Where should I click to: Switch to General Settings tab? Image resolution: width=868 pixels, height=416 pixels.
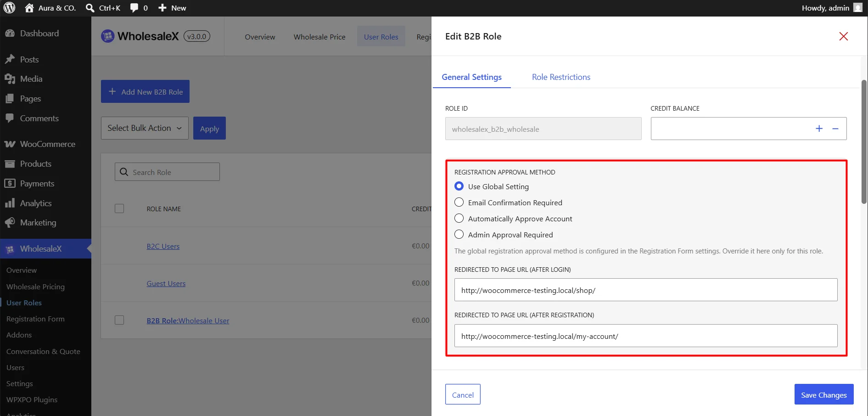pos(472,77)
